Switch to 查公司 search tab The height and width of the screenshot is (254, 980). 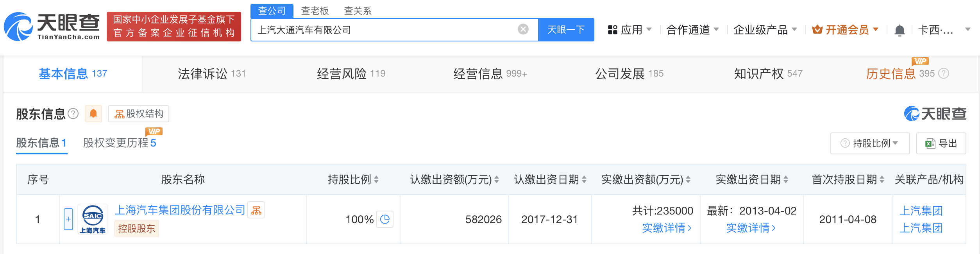(x=272, y=11)
